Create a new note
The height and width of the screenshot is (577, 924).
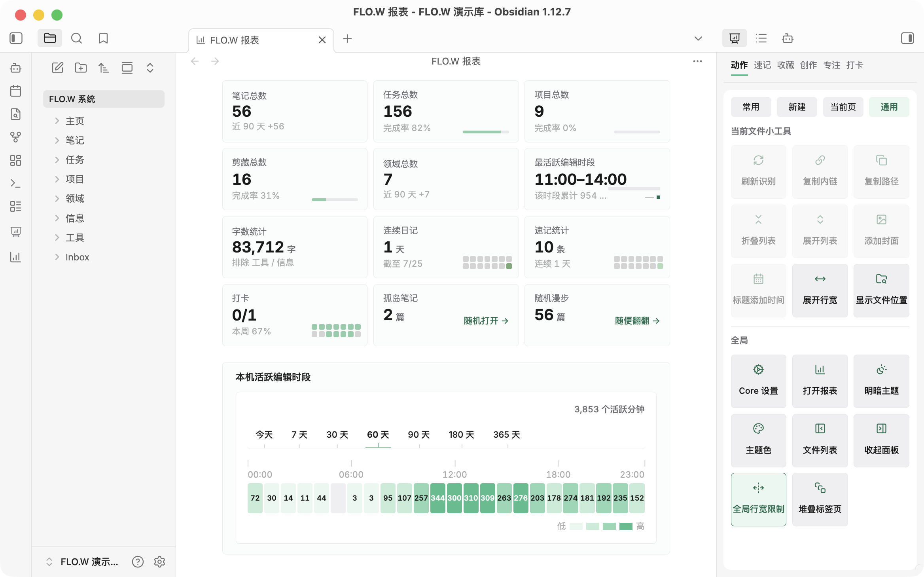58,68
